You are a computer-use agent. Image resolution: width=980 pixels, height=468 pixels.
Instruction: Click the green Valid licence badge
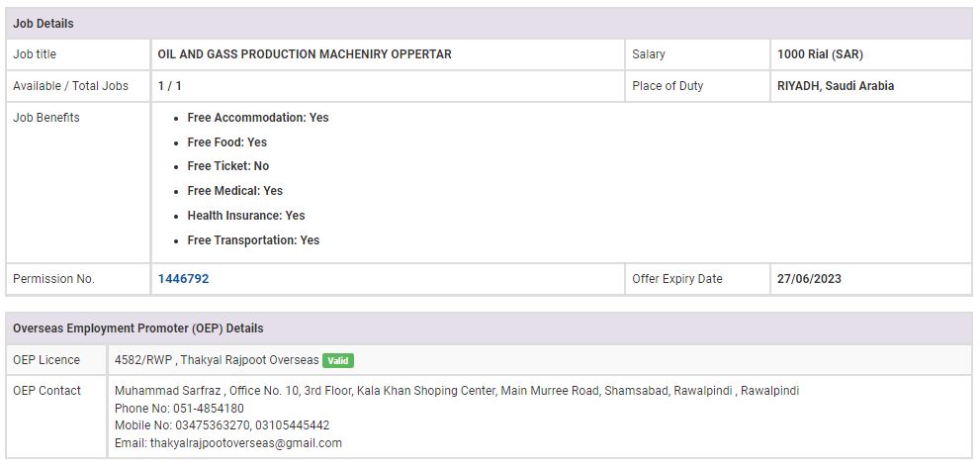(337, 360)
